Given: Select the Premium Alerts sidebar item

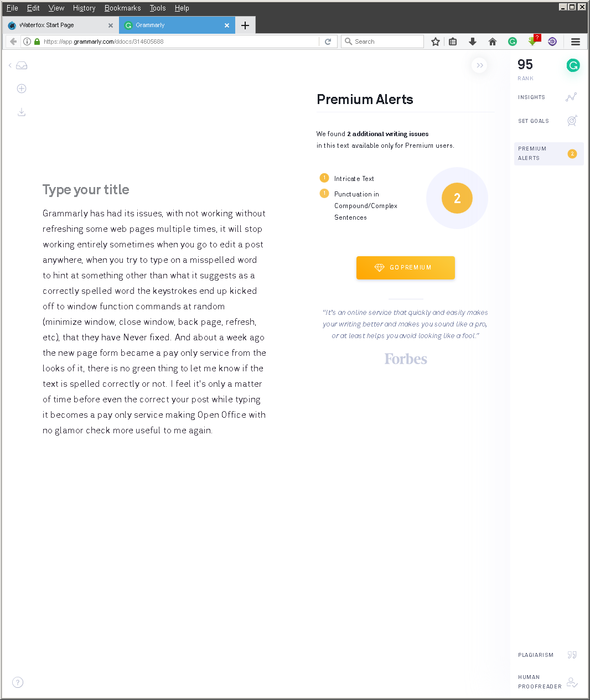Looking at the screenshot, I should [548, 154].
